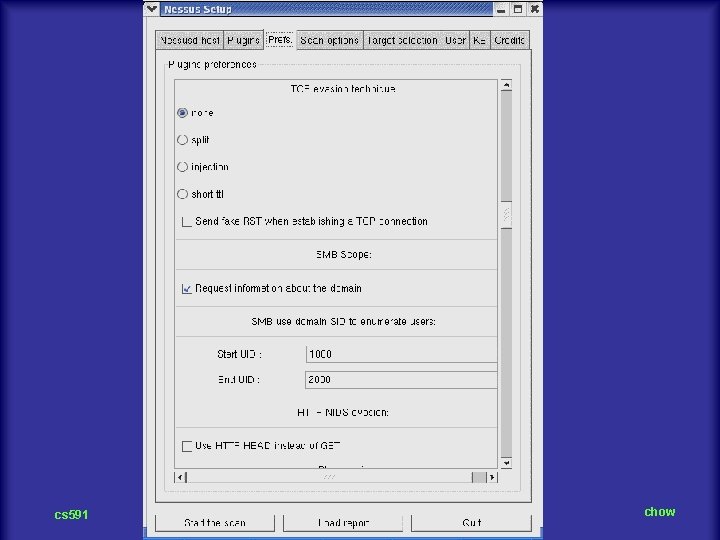Click the vertical scrollbar up arrow
Screen dimensions: 720x540
[x=506, y=85]
